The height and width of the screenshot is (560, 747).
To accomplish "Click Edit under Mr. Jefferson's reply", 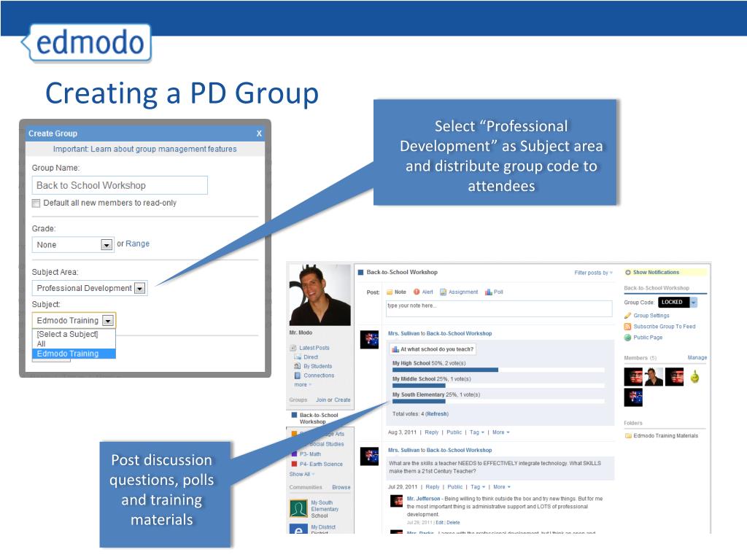I will coord(439,523).
